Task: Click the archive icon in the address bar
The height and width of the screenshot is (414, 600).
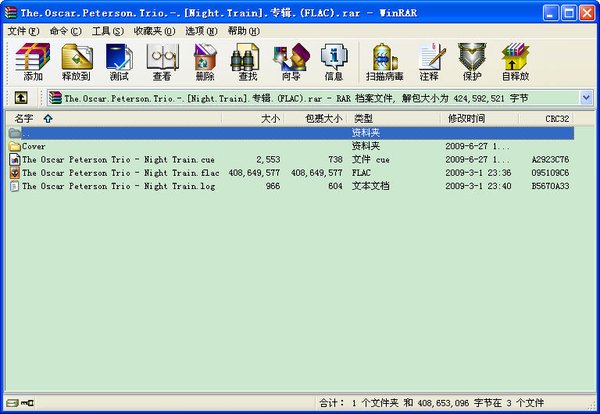Action: pyautogui.click(x=55, y=98)
